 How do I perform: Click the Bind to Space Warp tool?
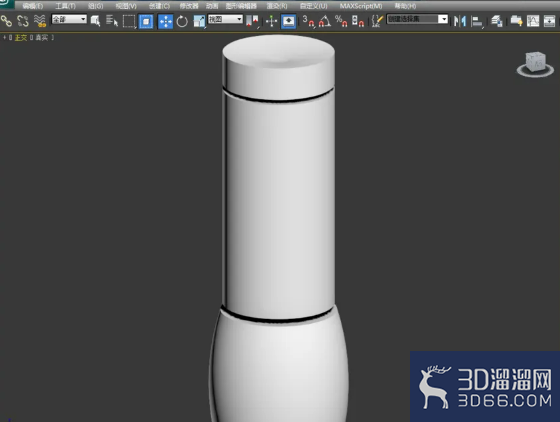point(40,21)
